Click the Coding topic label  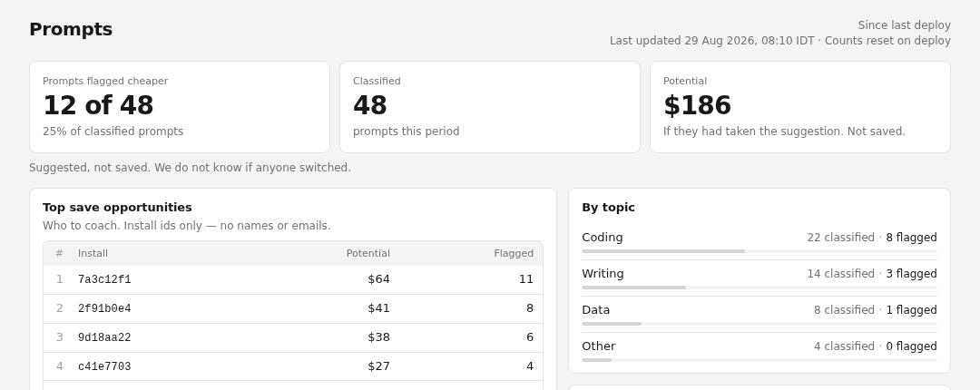(x=602, y=238)
